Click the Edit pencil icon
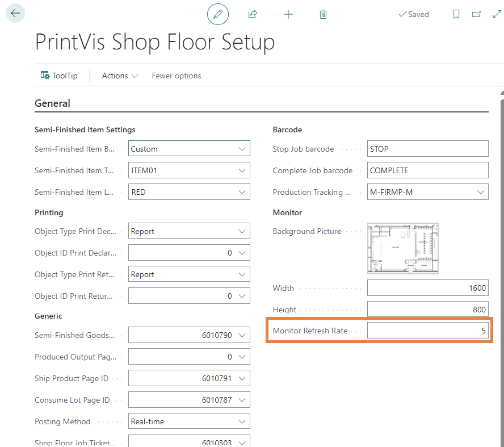The height and width of the screenshot is (447, 504). point(218,14)
